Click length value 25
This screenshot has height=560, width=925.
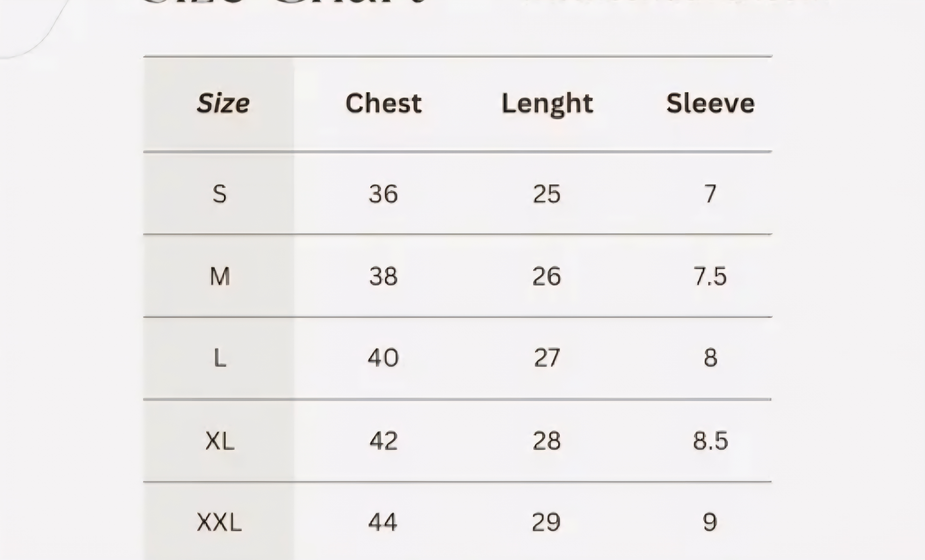click(x=547, y=194)
